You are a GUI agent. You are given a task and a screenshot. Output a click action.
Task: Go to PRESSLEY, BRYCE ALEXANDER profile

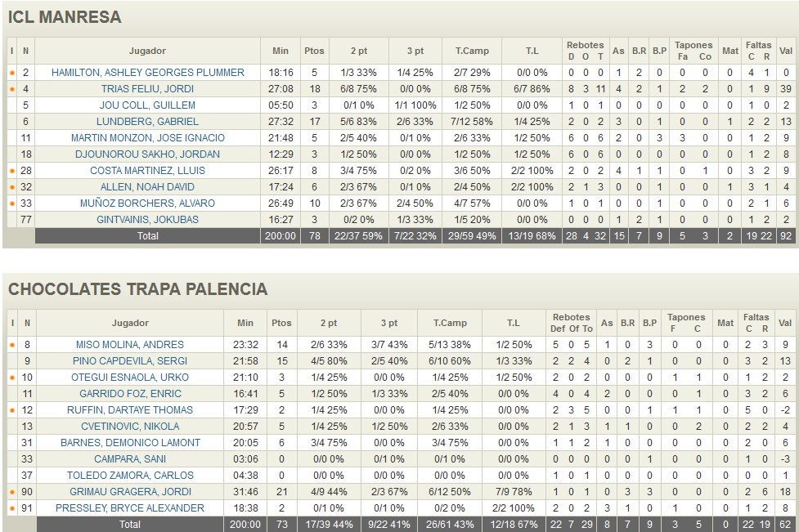tap(130, 508)
